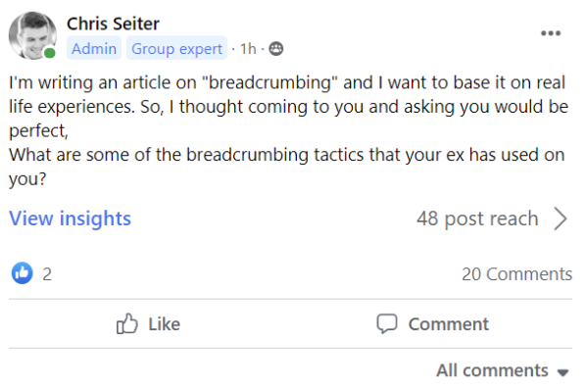
Task: Click the Group expert badge
Action: click(x=177, y=48)
